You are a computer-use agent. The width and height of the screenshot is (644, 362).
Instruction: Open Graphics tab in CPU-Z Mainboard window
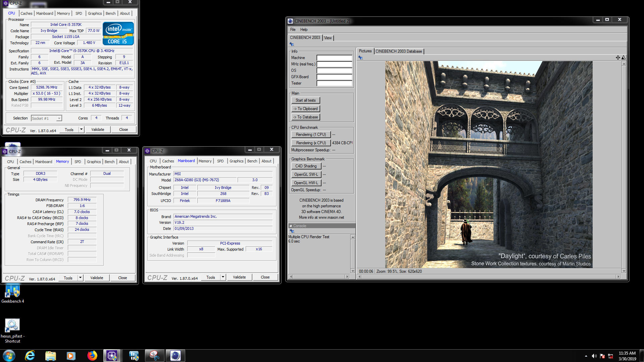point(236,161)
